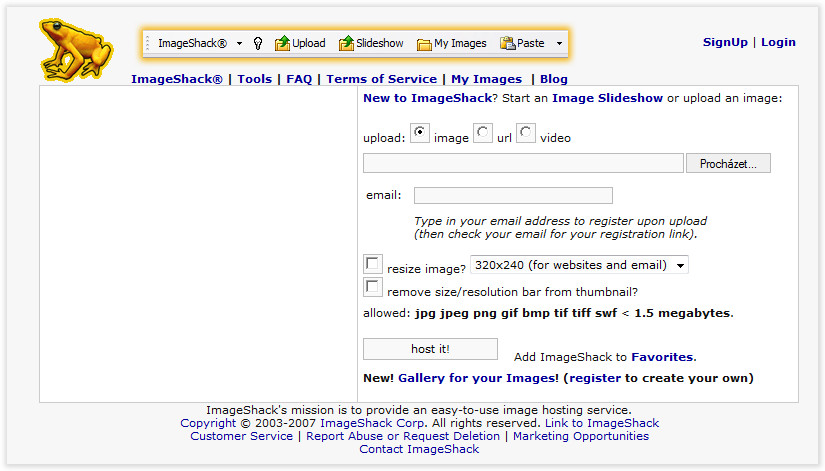Click the 'Type in your email address' hint
This screenshot has height=471, width=825.
click(560, 227)
